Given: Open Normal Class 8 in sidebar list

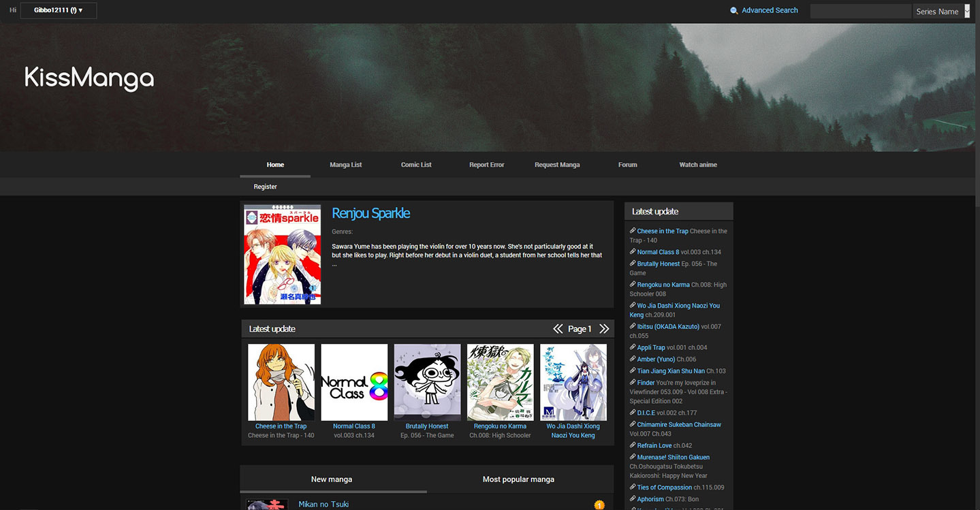Looking at the screenshot, I should click(x=658, y=252).
